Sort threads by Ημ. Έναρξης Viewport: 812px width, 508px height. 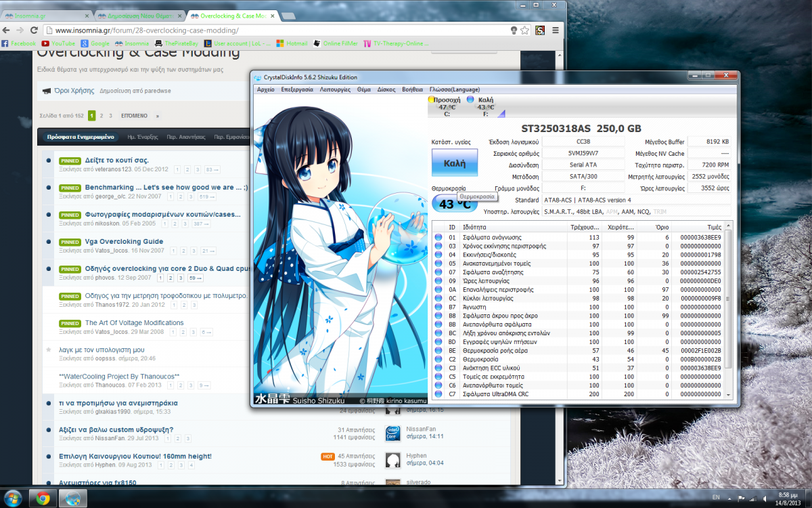pos(141,137)
